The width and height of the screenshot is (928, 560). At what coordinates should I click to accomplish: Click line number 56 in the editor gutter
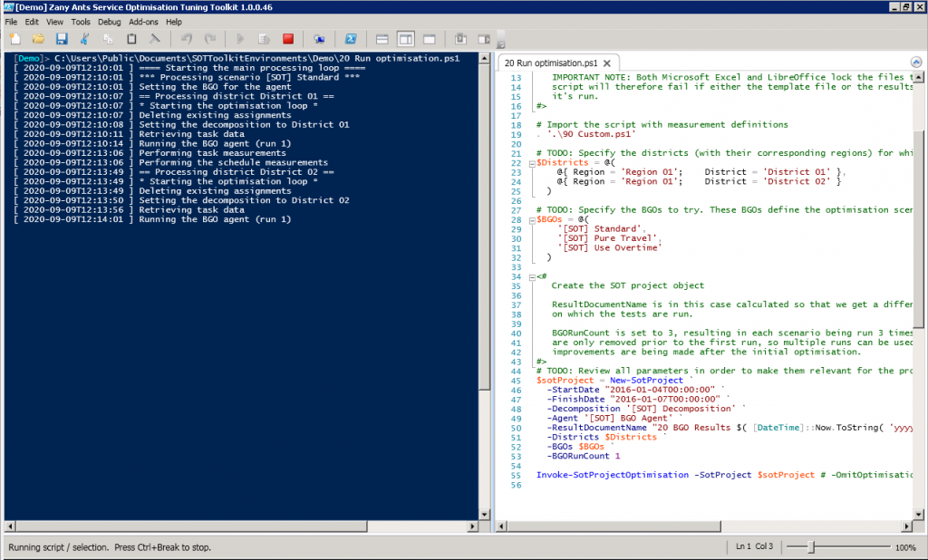pos(516,485)
